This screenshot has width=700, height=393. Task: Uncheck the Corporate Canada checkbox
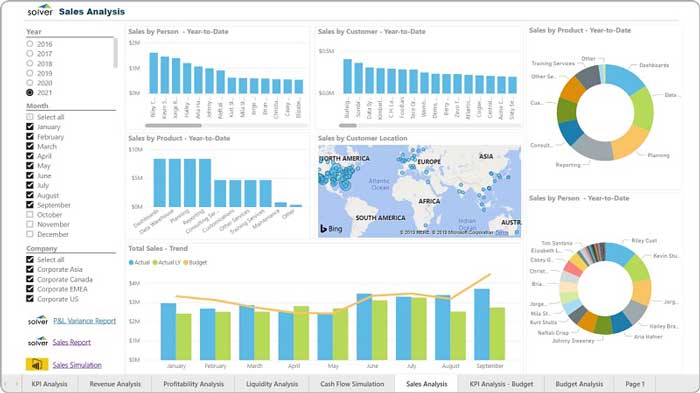pos(30,279)
